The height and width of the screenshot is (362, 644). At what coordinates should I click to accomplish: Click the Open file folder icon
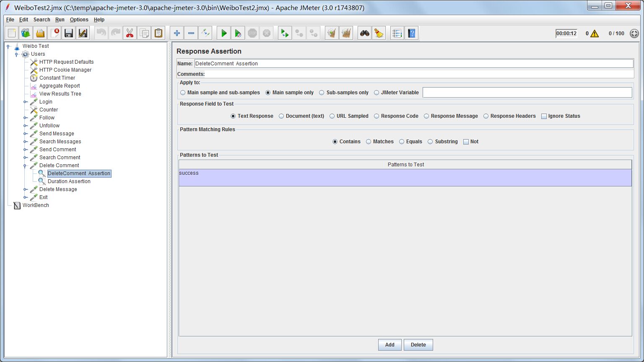[40, 33]
